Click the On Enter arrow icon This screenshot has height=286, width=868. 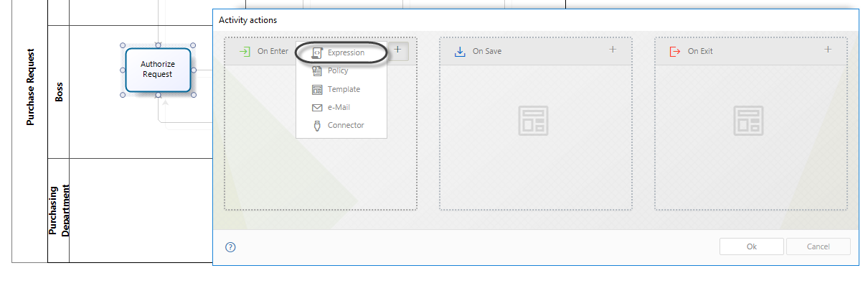[245, 51]
